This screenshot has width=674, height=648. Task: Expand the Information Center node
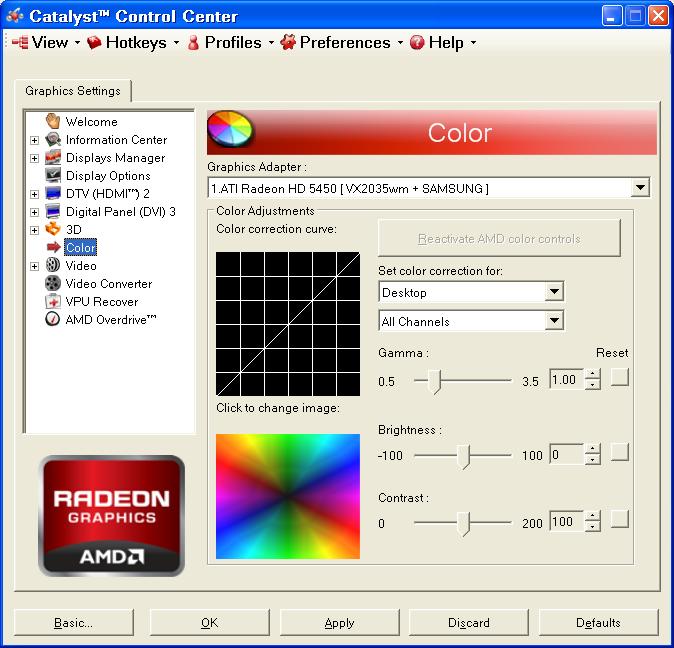pos(35,140)
